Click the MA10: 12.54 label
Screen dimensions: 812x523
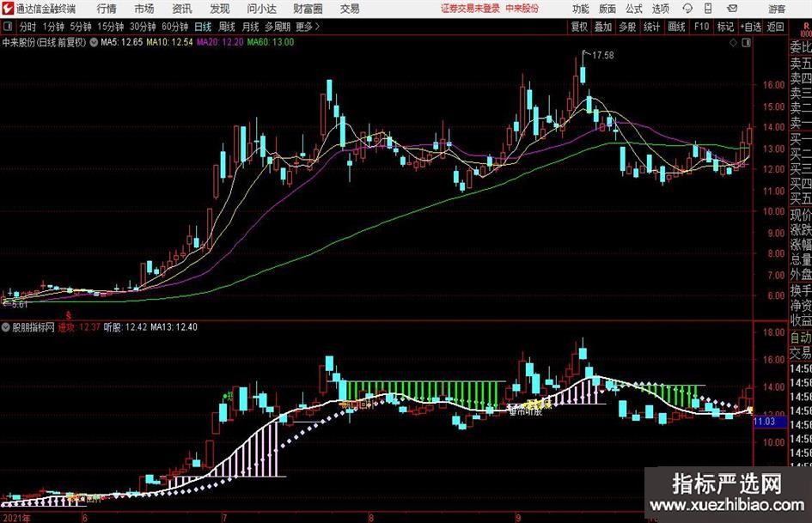[x=169, y=42]
